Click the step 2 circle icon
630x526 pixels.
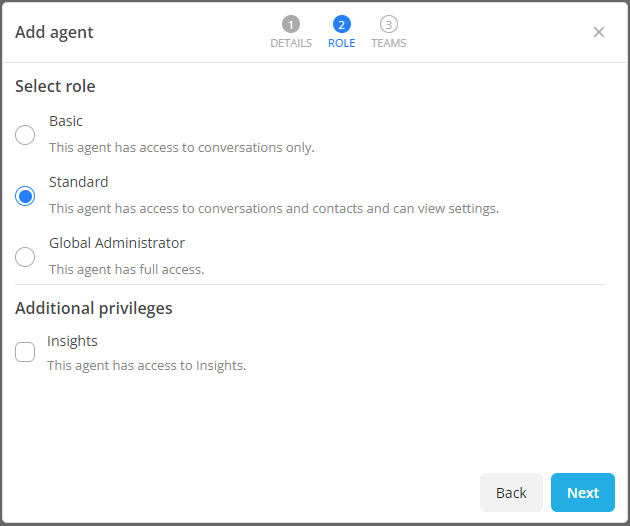pos(342,25)
